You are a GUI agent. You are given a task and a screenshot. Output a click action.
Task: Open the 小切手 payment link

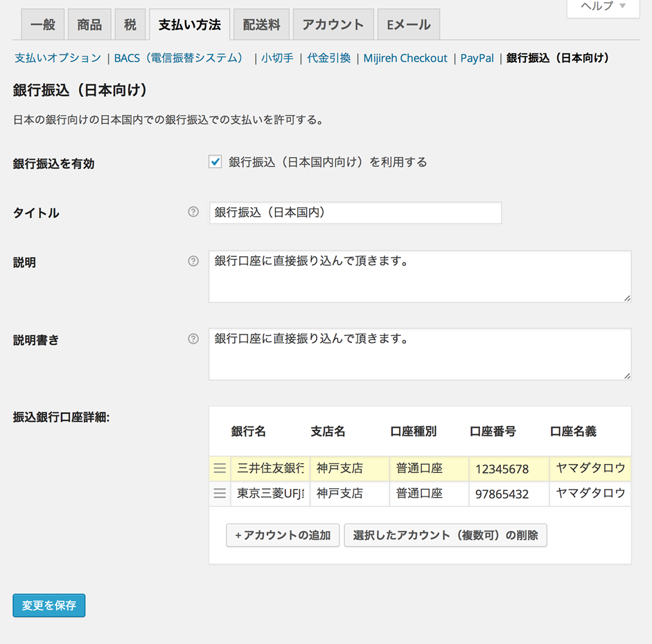pos(277,57)
